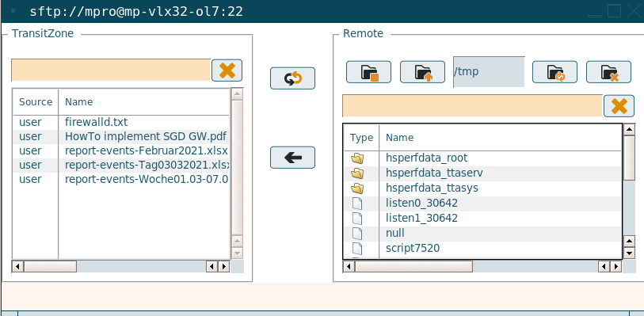Click the TransitZone horizontal scrollbar far-right arrow

click(224, 267)
